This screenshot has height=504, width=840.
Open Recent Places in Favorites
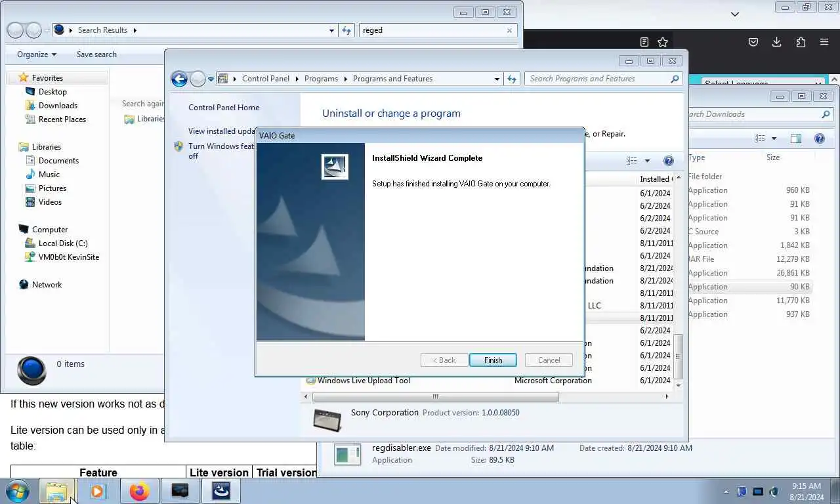(x=62, y=119)
